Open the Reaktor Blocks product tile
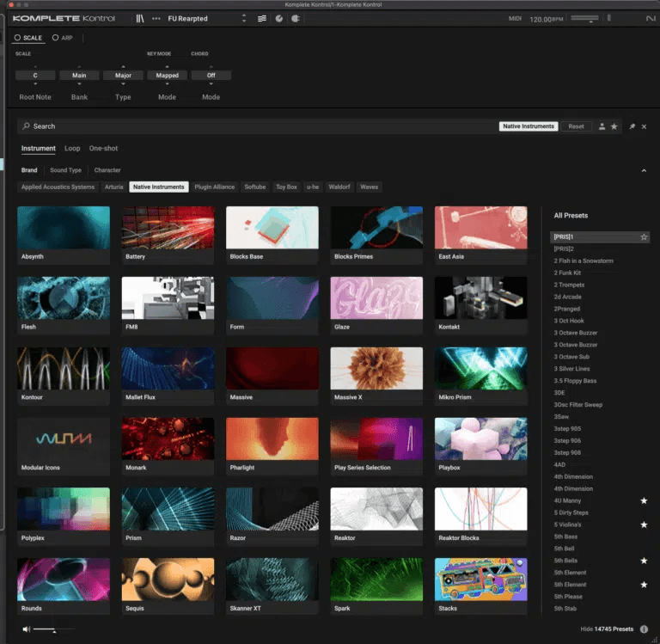Image resolution: width=660 pixels, height=644 pixels. click(480, 517)
